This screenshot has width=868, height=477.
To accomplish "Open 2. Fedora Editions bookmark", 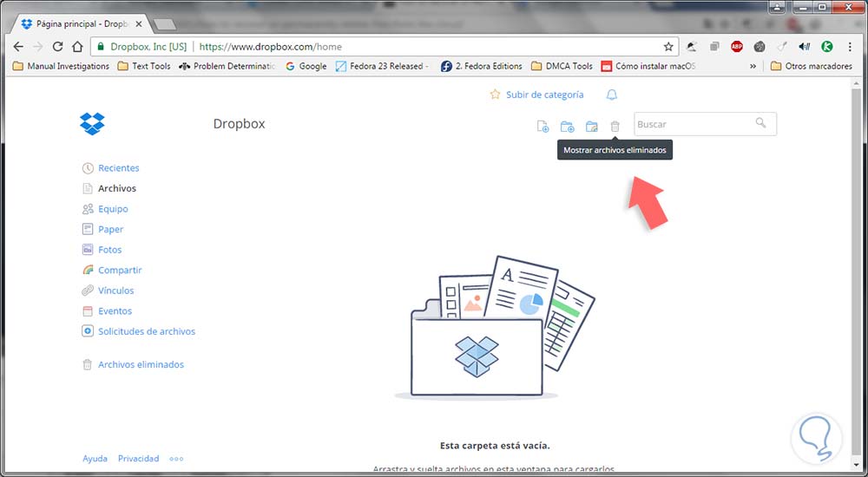I will pyautogui.click(x=482, y=66).
